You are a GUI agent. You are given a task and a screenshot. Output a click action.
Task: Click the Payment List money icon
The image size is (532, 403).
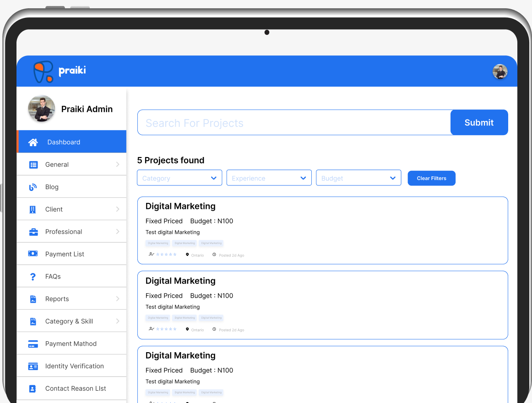[33, 254]
